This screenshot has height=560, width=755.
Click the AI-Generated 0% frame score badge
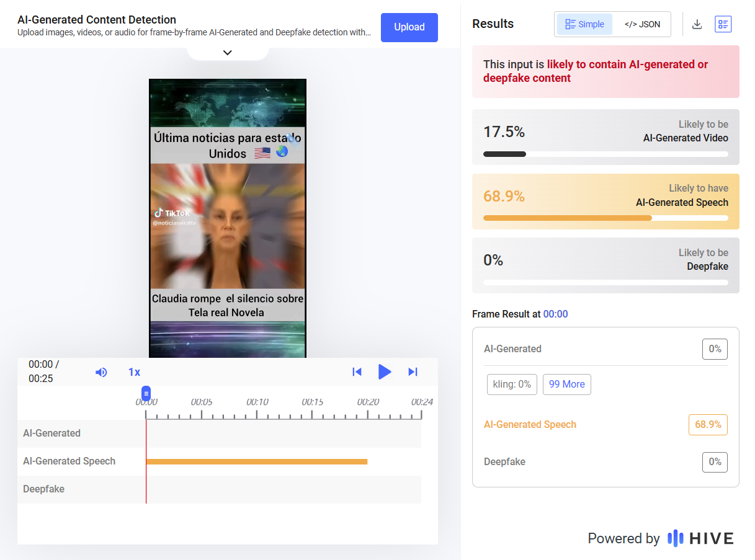pos(715,349)
